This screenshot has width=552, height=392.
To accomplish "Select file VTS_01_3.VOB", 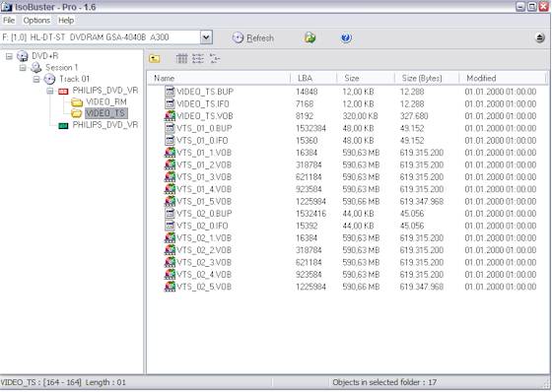I will tap(204, 177).
